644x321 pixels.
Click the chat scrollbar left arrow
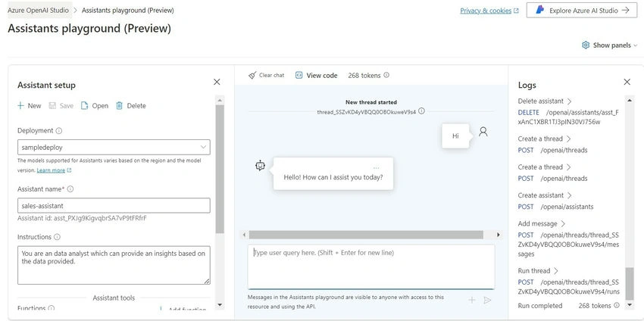245,235
